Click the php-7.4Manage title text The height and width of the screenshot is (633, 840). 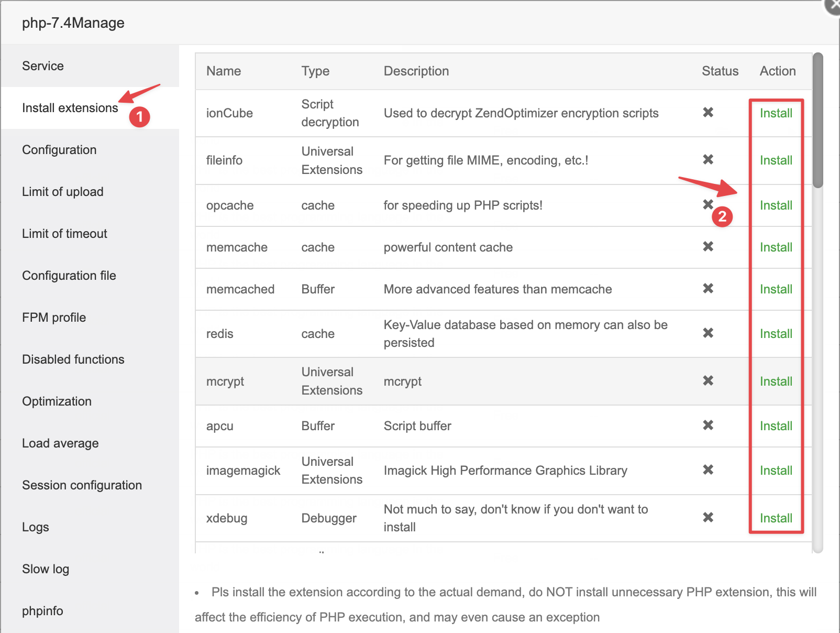(73, 23)
